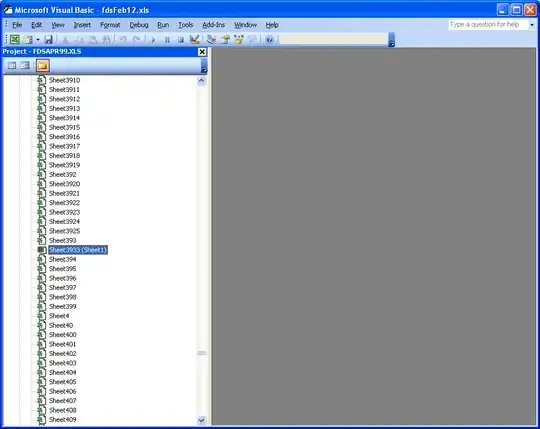This screenshot has height=429, width=540.
Task: Open the Add-Ins menu
Action: 214,25
